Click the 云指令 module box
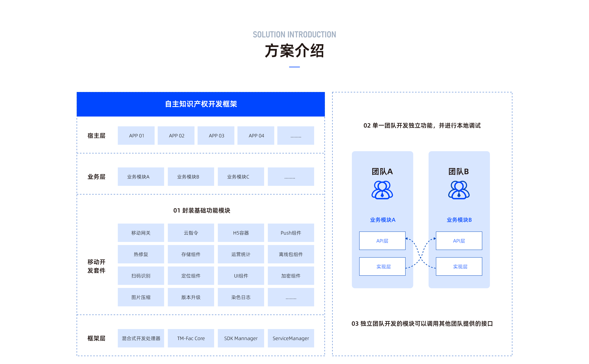Viewport: 589px width, 364px height. tap(191, 233)
